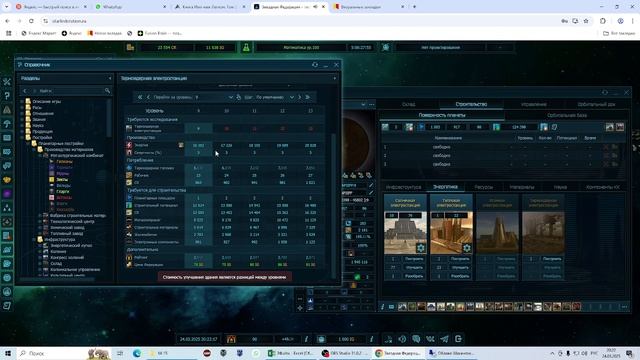Go to previous level with single-left arrow

(148, 97)
